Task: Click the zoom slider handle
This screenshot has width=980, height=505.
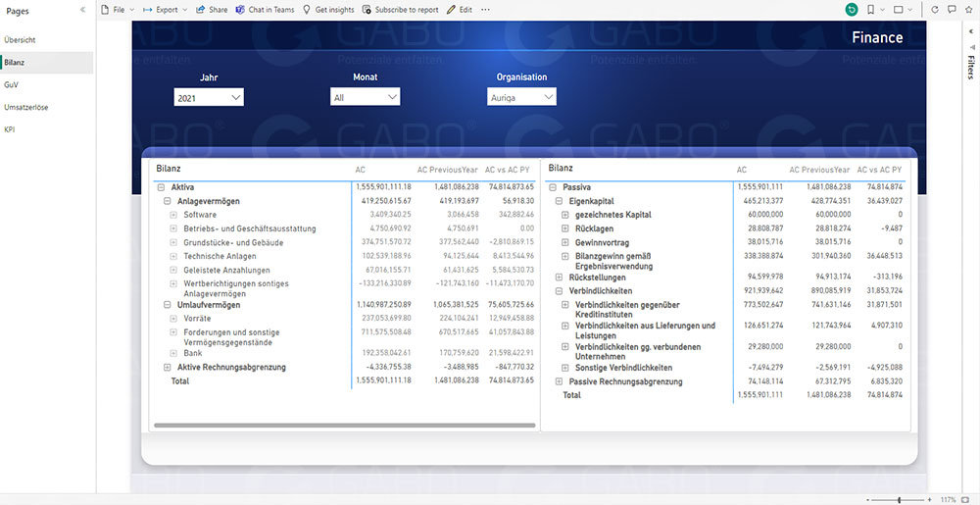Action: pyautogui.click(x=899, y=500)
